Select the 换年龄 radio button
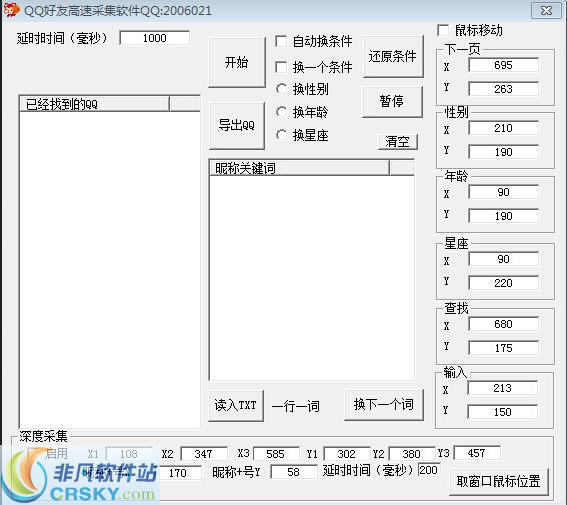The image size is (567, 505). pos(281,112)
